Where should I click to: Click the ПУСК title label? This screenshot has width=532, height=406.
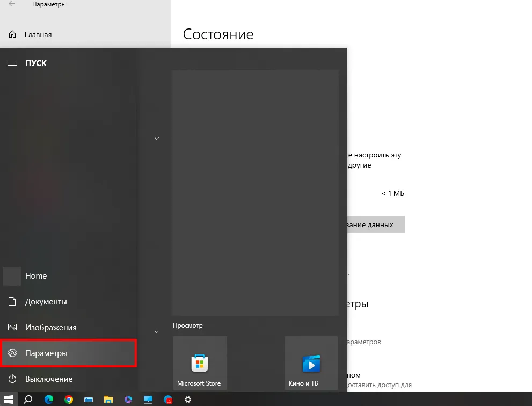36,63
